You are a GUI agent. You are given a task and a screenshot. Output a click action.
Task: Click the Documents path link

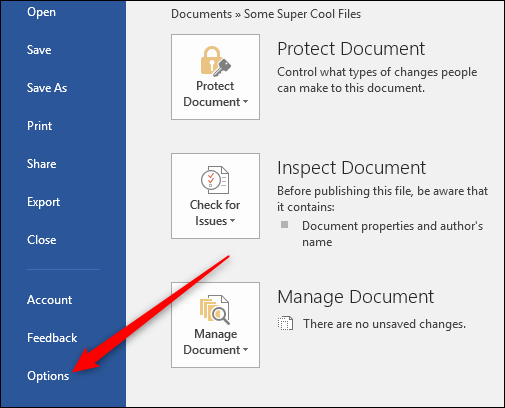(x=201, y=14)
